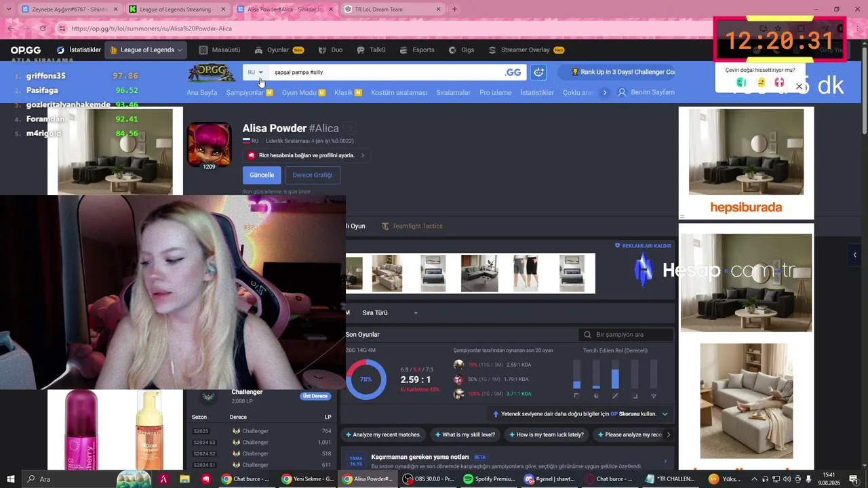Click the Güncelle update button
This screenshot has height=488, width=868.
pos(262,175)
